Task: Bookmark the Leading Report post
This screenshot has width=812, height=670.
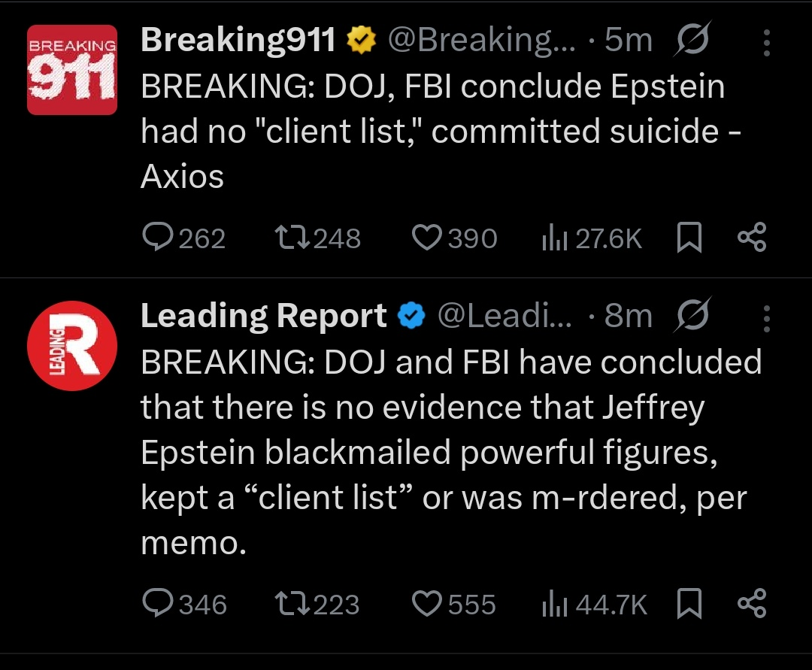Action: point(689,605)
